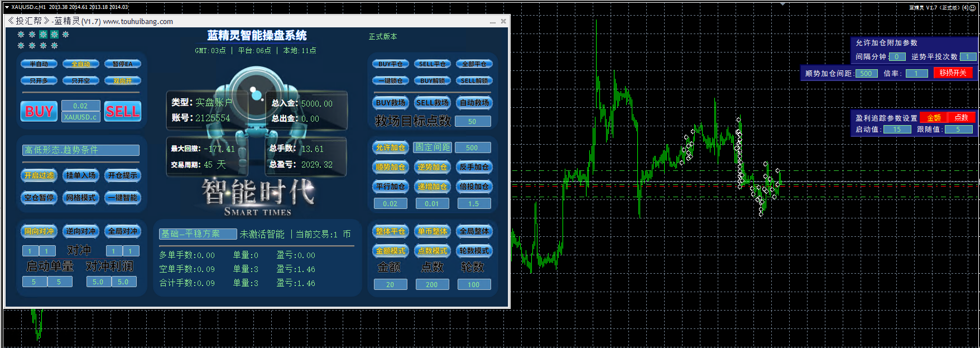Toggle 暂停EA pause button
The height and width of the screenshot is (348, 980).
(x=123, y=64)
